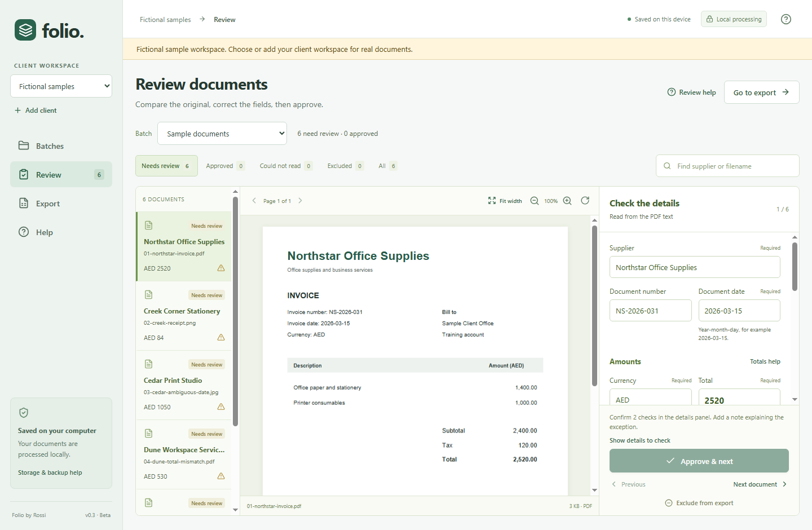Screen dimensions: 812x530
Task: Switch to Excluded tab
Action: pos(346,166)
